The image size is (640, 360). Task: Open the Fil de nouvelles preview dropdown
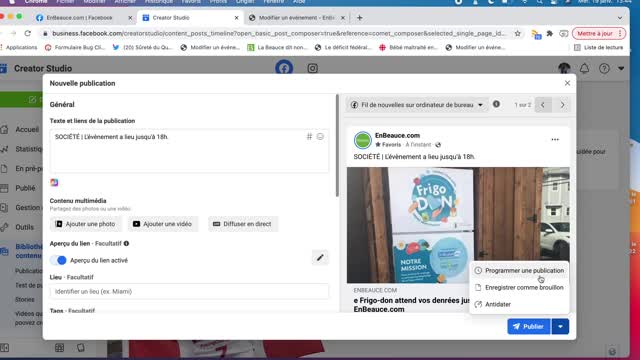(417, 105)
